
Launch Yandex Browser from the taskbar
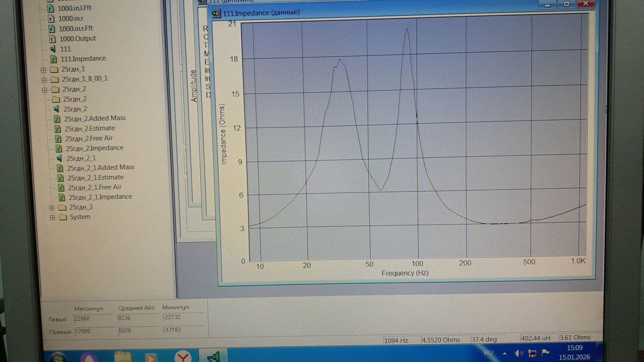tap(183, 357)
